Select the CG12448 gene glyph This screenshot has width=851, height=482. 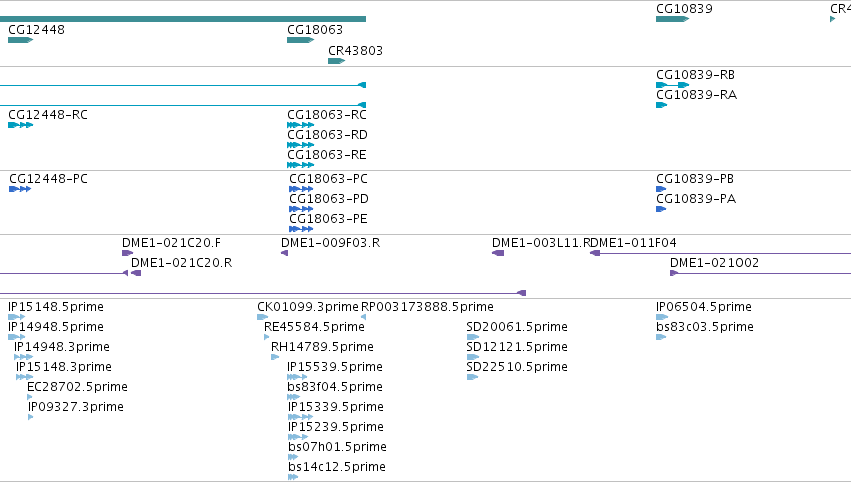pyautogui.click(x=21, y=40)
